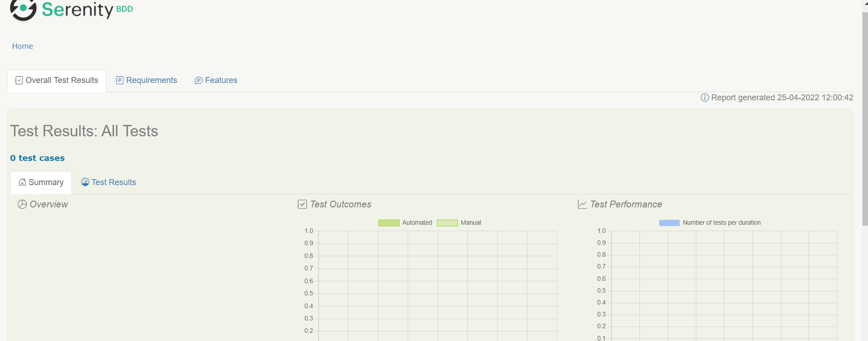Click the Summary tab home icon
The height and width of the screenshot is (341, 868).
(22, 182)
